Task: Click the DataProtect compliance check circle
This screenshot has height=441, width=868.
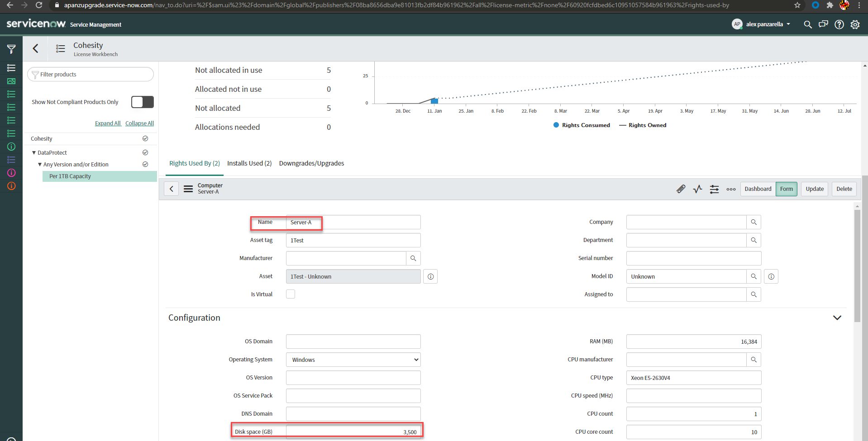Action: click(145, 152)
